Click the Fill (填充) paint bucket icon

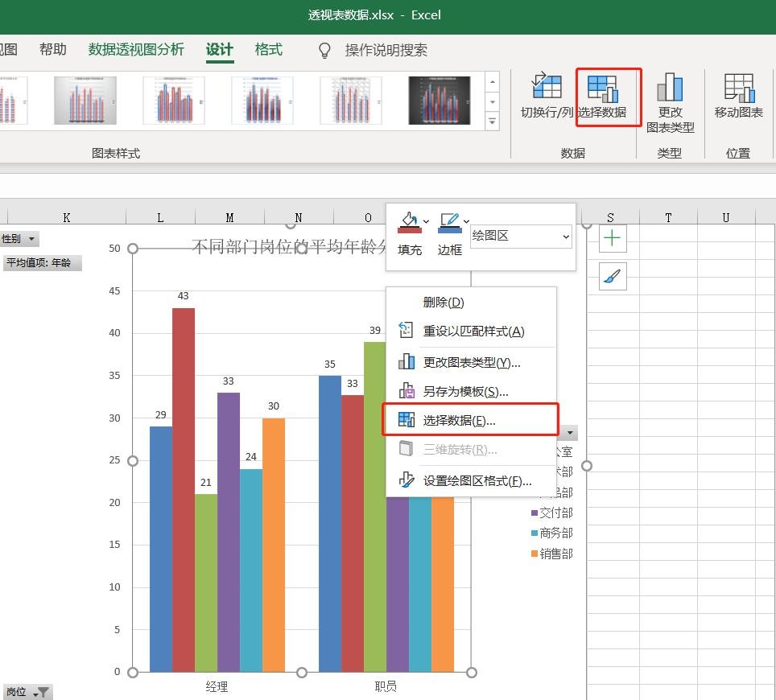coord(409,223)
